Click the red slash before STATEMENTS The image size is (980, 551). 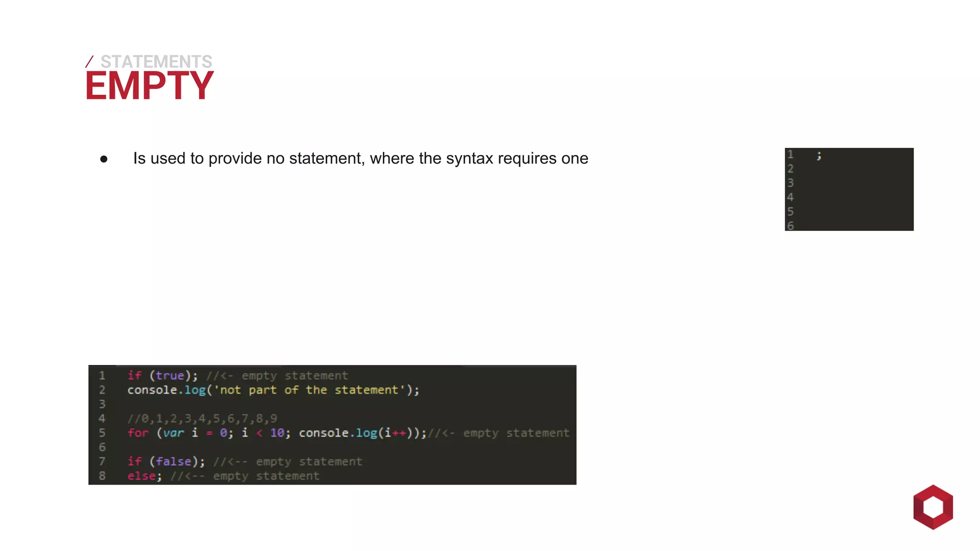89,62
